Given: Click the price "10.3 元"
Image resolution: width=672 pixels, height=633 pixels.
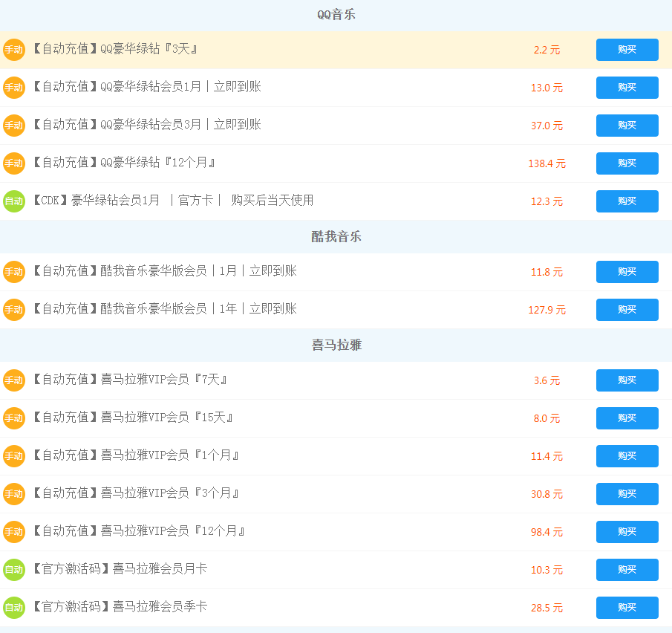Looking at the screenshot, I should coord(547,571).
